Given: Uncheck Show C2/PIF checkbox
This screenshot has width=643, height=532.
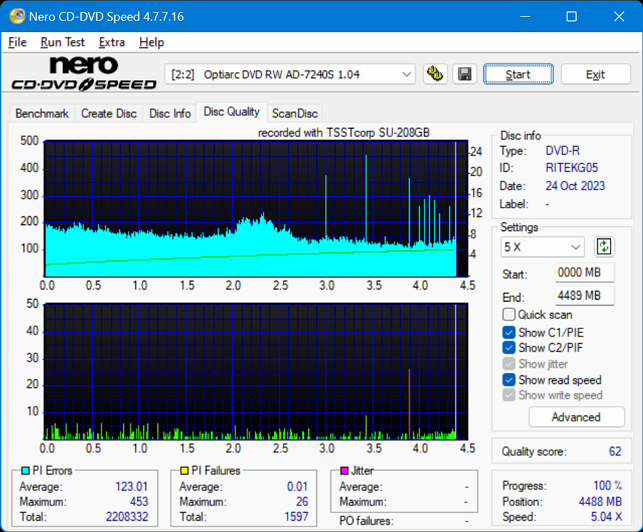Looking at the screenshot, I should click(508, 348).
